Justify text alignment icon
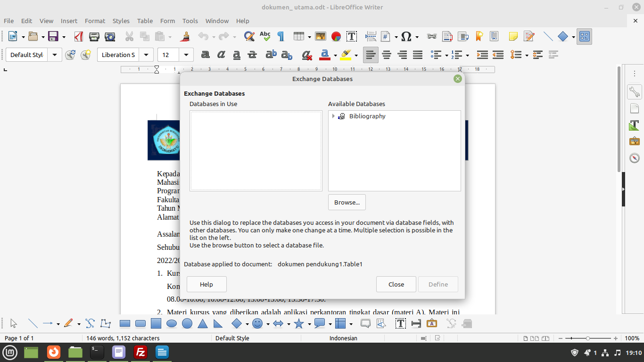 [418, 55]
